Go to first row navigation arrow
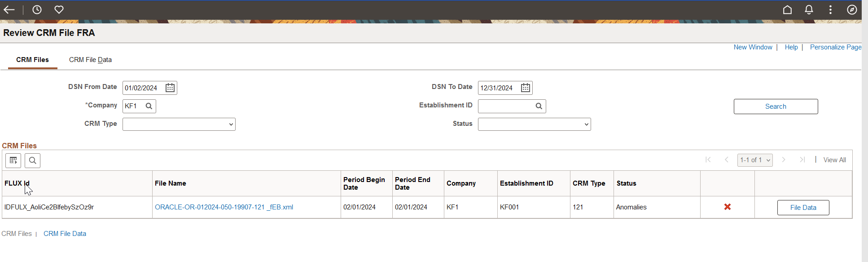This screenshot has width=868, height=262. click(x=708, y=160)
